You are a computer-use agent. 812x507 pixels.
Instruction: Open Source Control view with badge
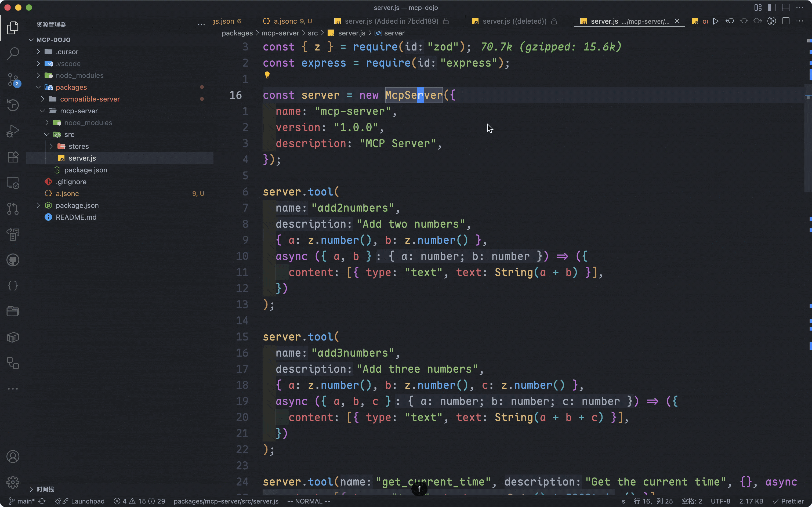coord(13,79)
